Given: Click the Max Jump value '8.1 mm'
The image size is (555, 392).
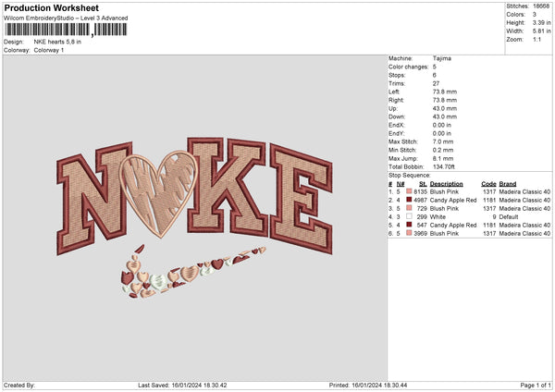Looking at the screenshot, I should coord(443,158).
